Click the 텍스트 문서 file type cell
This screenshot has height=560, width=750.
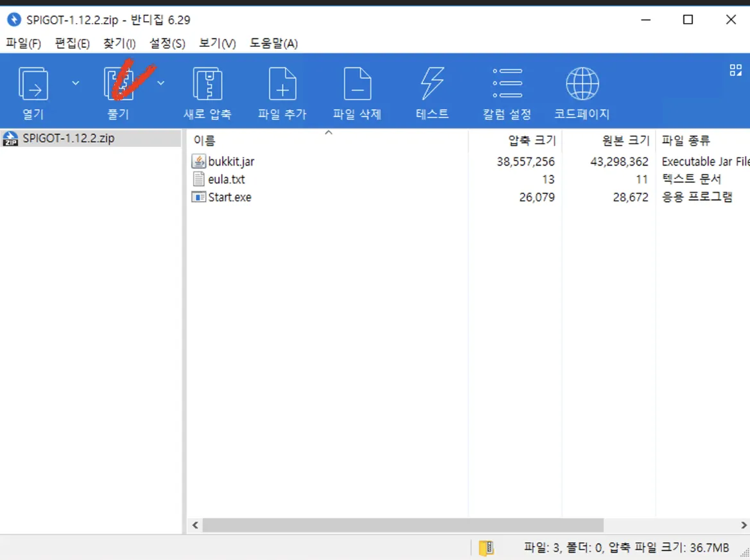[x=691, y=179]
